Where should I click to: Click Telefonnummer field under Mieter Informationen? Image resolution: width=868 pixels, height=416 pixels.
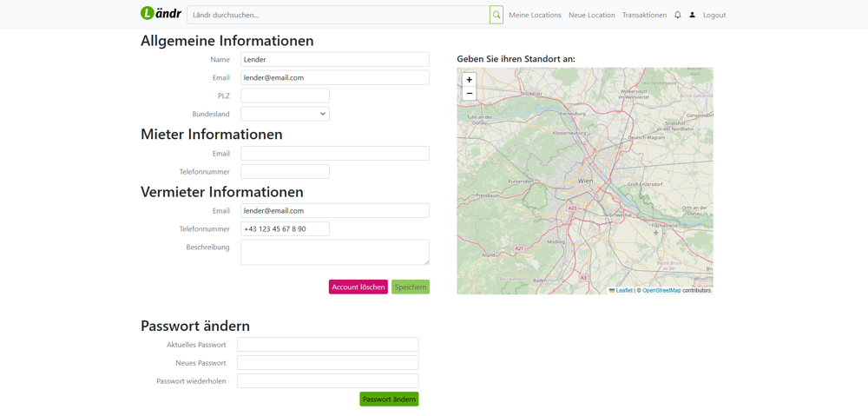click(285, 172)
